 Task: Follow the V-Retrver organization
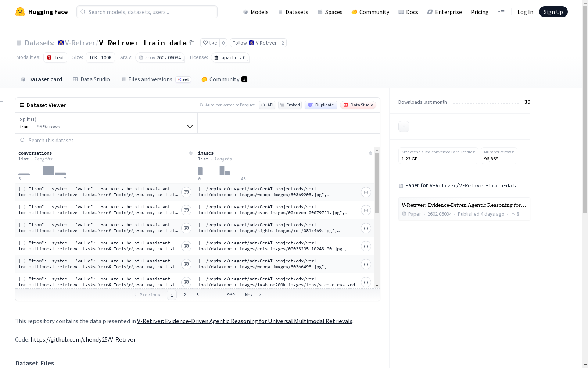point(254,43)
